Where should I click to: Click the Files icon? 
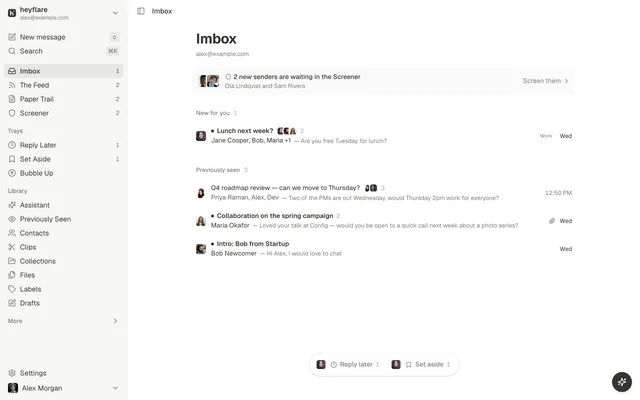pos(12,275)
